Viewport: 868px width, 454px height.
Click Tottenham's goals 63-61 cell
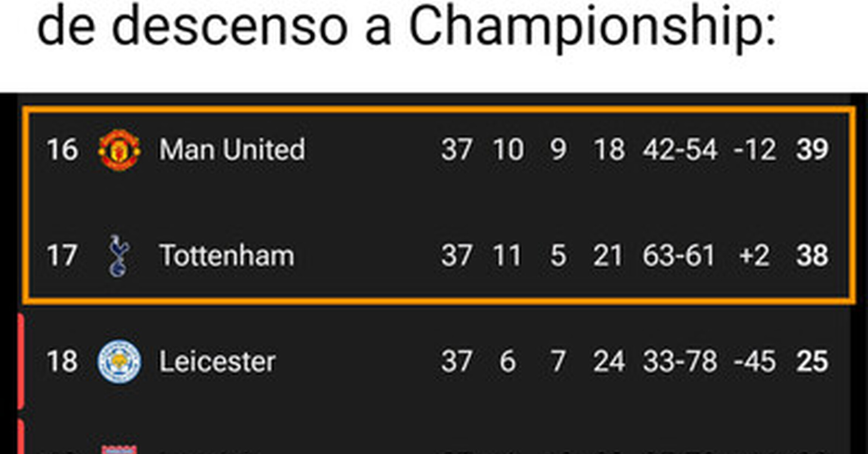click(679, 255)
